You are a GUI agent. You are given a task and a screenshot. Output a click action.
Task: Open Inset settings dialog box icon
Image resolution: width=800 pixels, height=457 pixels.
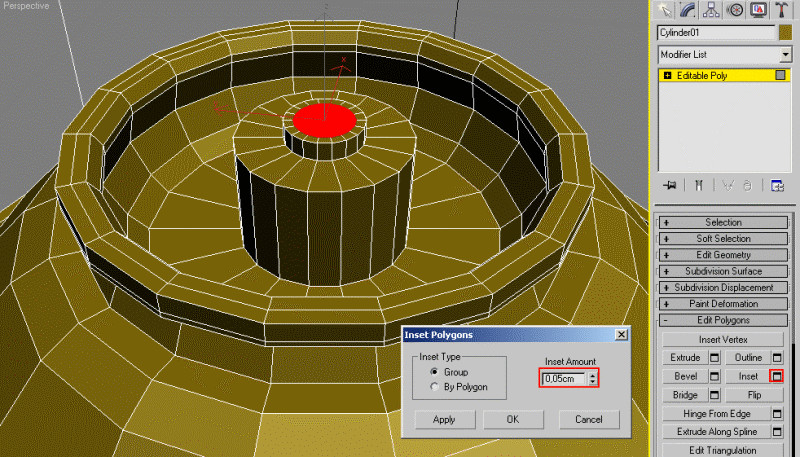[x=777, y=376]
